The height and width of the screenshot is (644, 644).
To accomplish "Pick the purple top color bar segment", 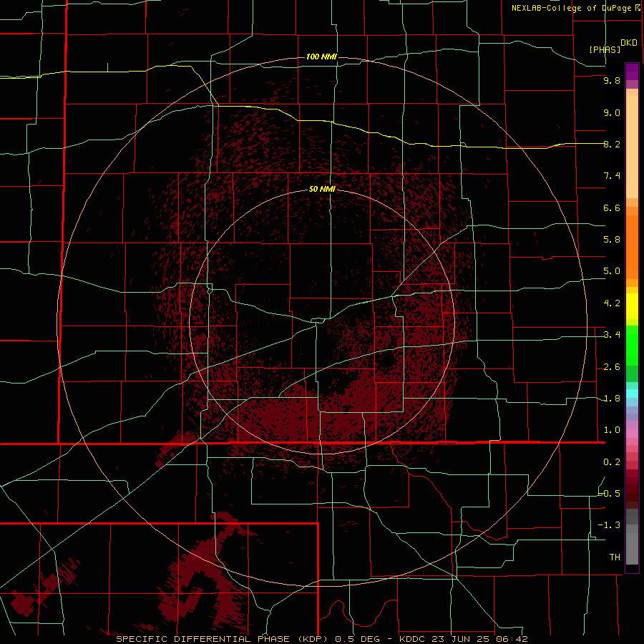I will pyautogui.click(x=632, y=72).
